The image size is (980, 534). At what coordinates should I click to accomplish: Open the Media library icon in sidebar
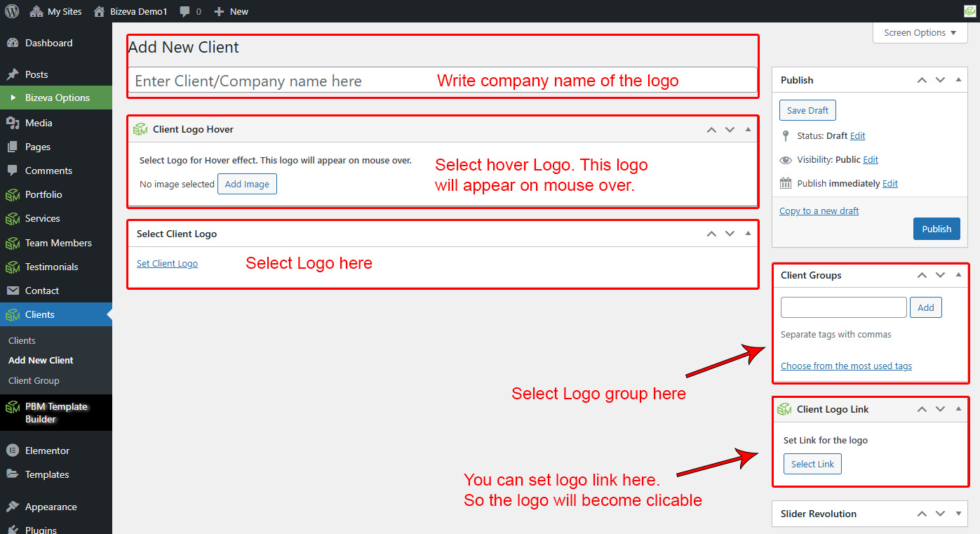(x=12, y=123)
